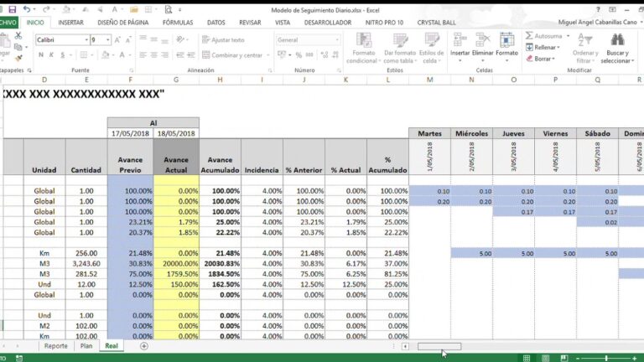Toggle bold formatting (N)
644x362 pixels.
point(40,54)
